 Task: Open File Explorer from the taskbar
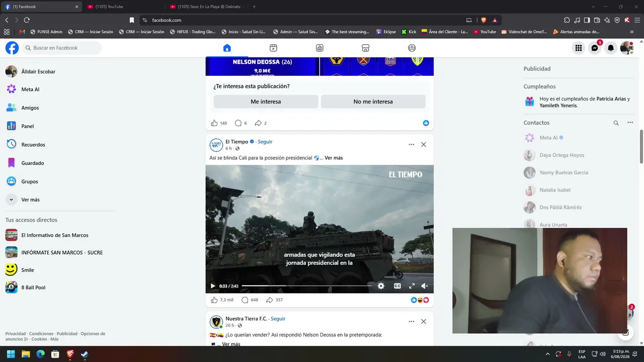tap(26, 354)
